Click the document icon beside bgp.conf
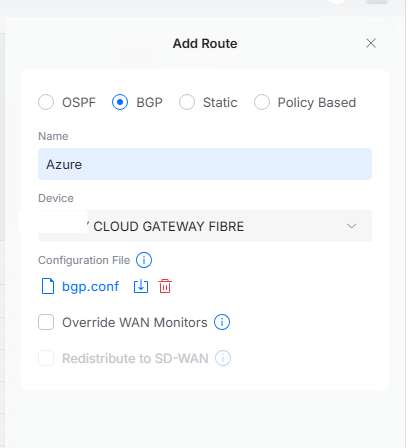The height and width of the screenshot is (448, 411). (48, 286)
